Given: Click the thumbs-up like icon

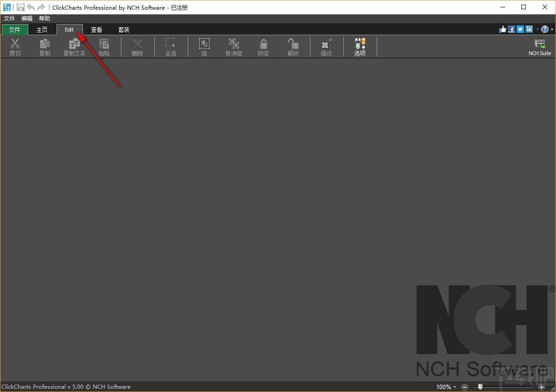Looking at the screenshot, I should (503, 29).
